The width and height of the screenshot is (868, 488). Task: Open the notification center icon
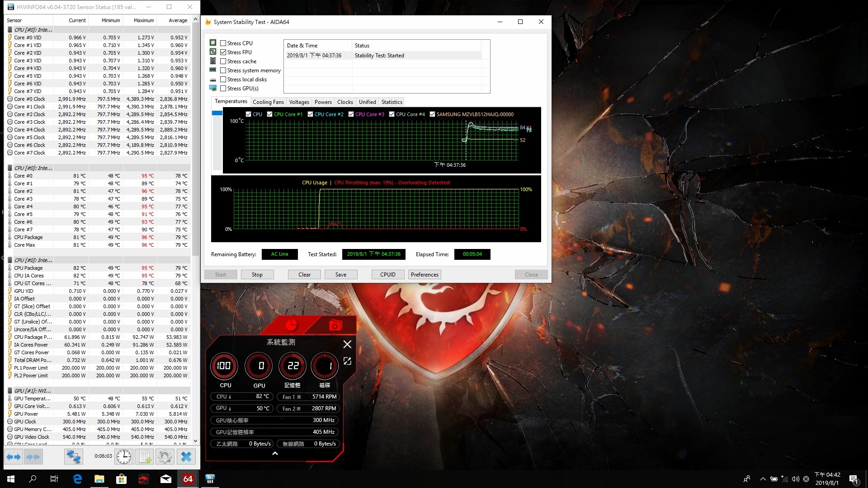coord(854,479)
